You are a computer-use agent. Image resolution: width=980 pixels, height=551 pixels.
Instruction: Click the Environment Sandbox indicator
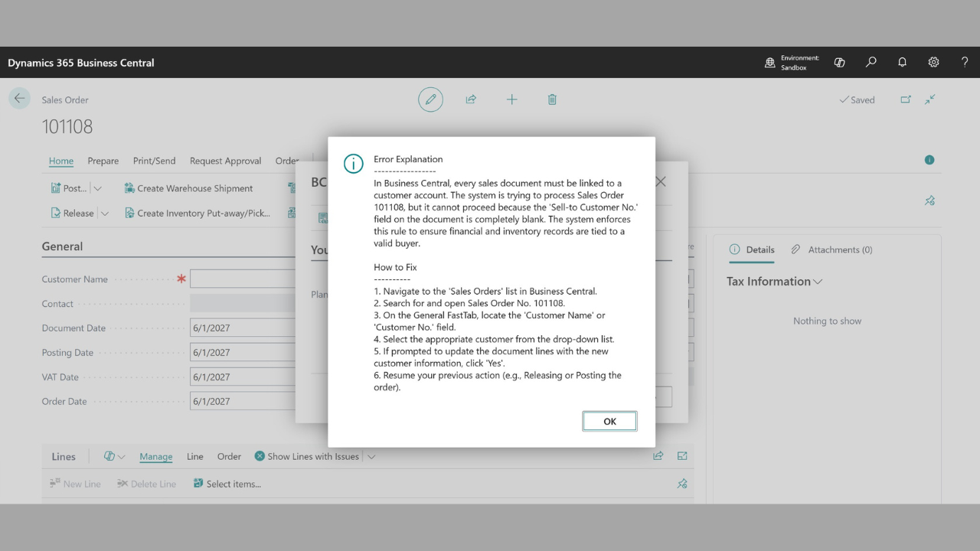pos(792,63)
